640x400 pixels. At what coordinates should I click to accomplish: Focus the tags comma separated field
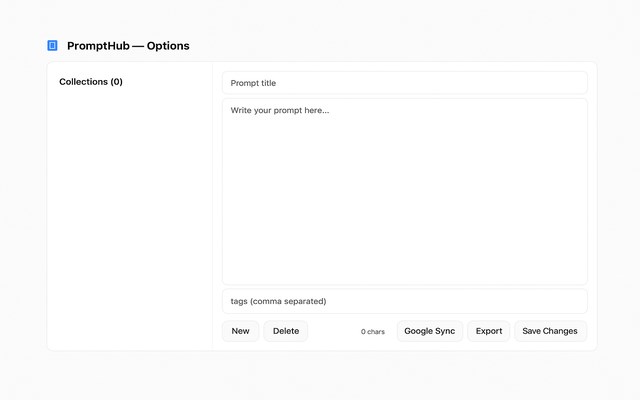404,301
